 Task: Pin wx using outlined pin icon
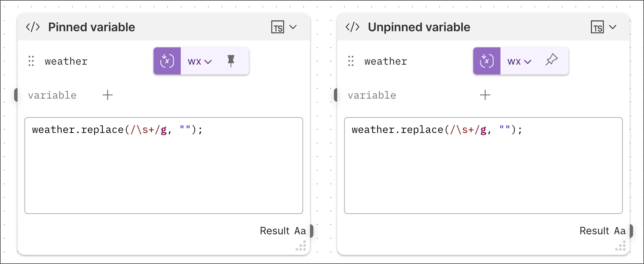click(552, 60)
